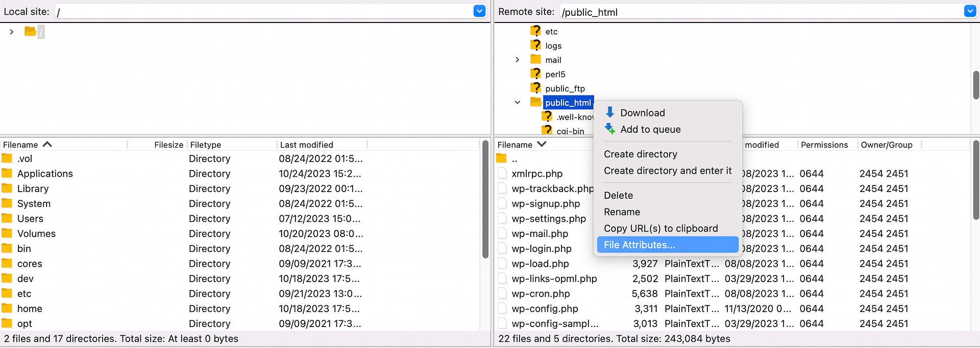
Task: Click the parent directory '..' folder icon
Action: pos(502,158)
